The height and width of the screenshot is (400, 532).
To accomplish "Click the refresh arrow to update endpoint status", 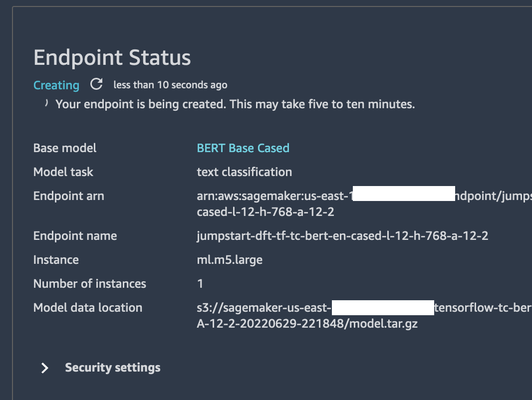I will [96, 84].
